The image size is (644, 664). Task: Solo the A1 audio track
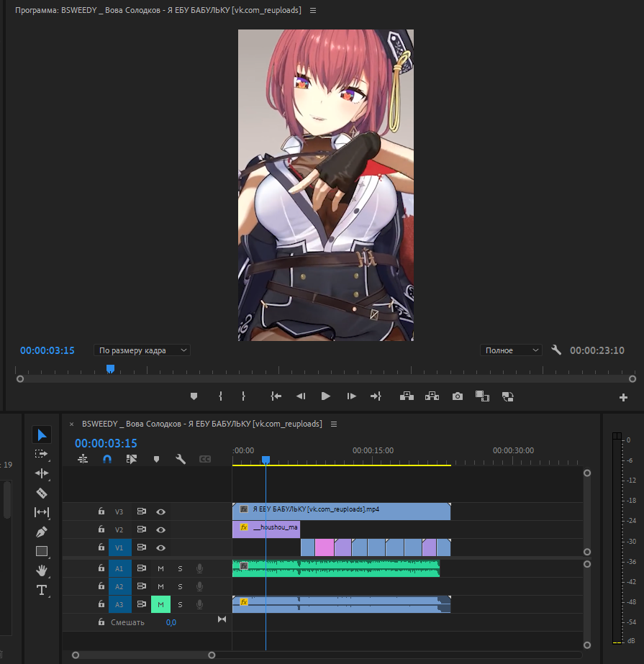coord(180,568)
